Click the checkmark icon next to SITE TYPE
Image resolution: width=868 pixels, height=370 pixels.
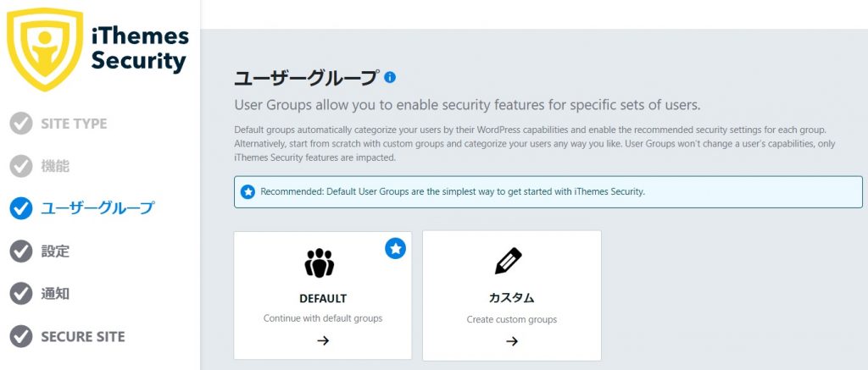pyautogui.click(x=21, y=124)
